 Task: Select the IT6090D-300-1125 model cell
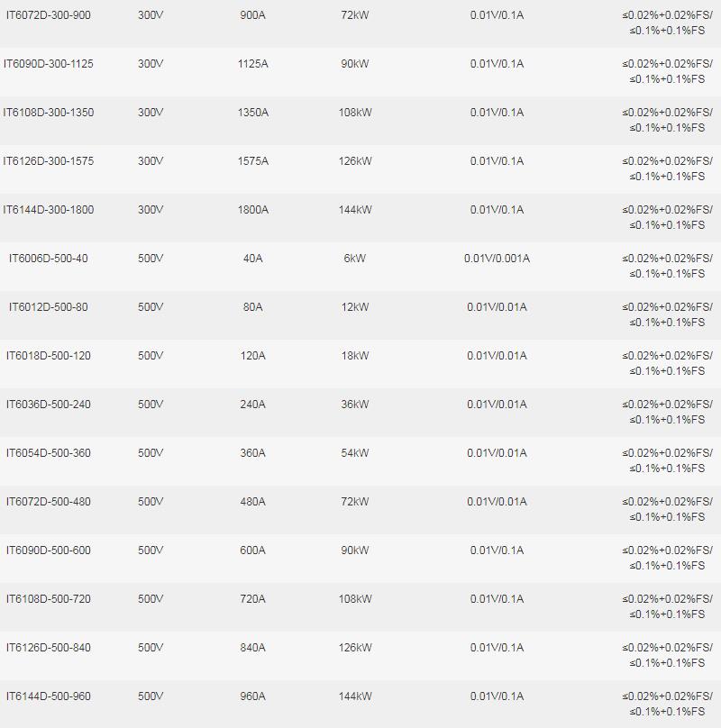[x=49, y=64]
